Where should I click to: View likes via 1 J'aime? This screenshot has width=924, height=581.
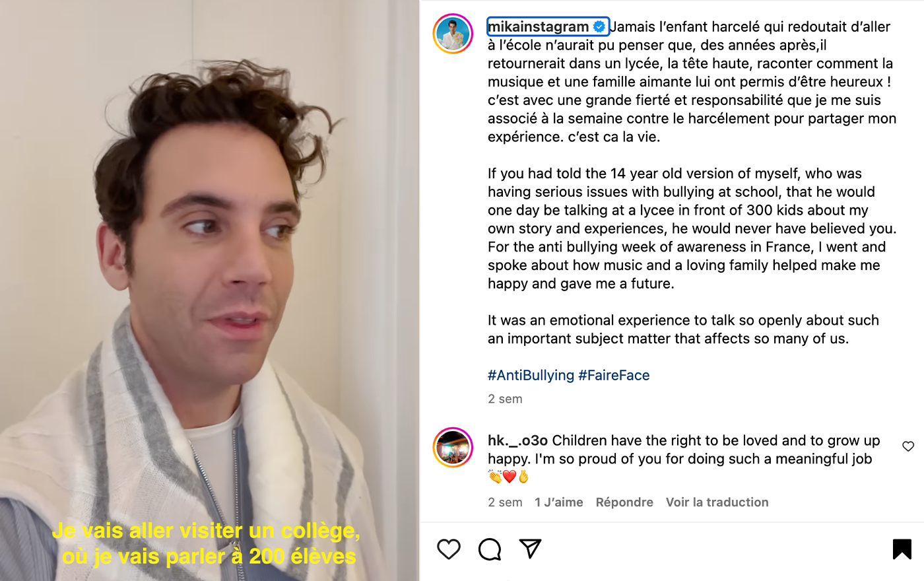tap(559, 502)
